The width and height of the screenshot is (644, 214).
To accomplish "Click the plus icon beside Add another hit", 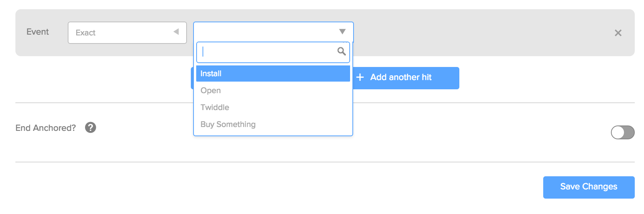I will tap(360, 77).
